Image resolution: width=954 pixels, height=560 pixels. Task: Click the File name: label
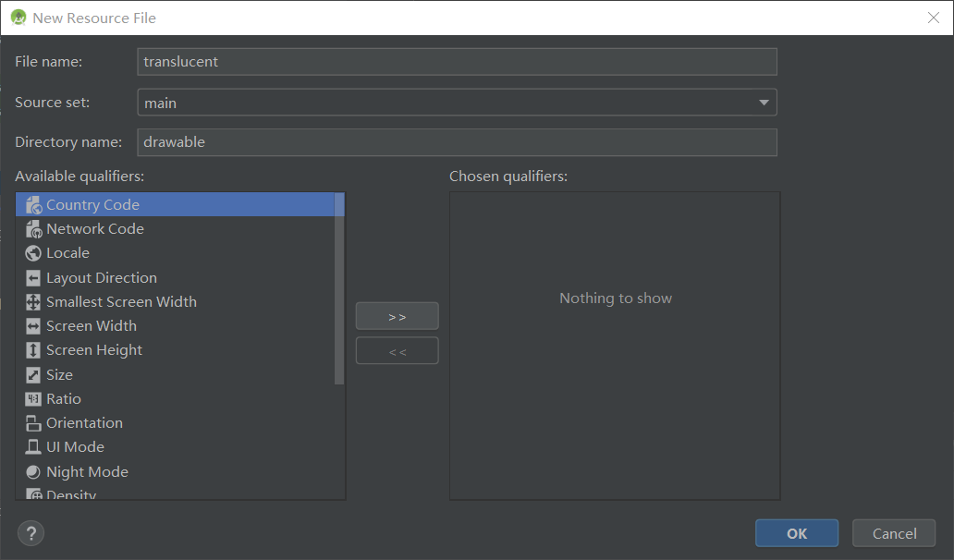tap(49, 62)
